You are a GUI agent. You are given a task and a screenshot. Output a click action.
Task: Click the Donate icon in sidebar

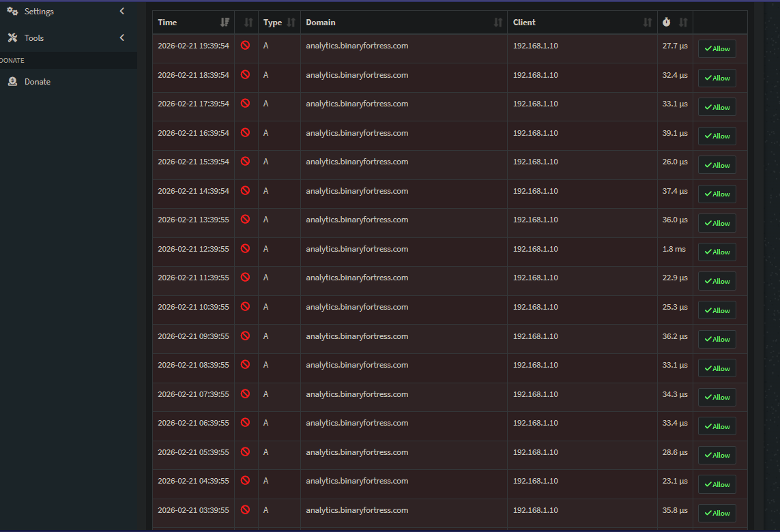point(12,82)
